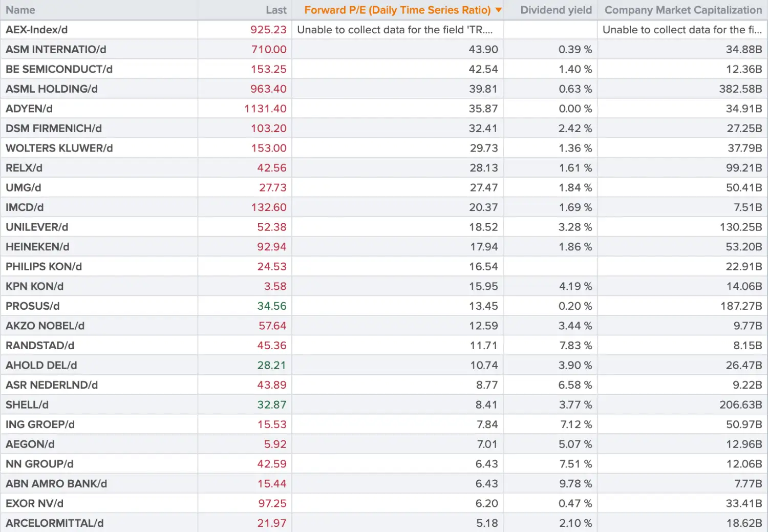
Task: Select AKZO NOBEL/d in the Name column
Action: (x=45, y=326)
